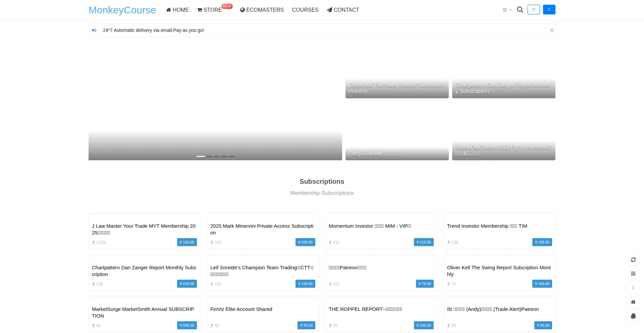Open Trend Investor Membership TIM product

coord(487,226)
